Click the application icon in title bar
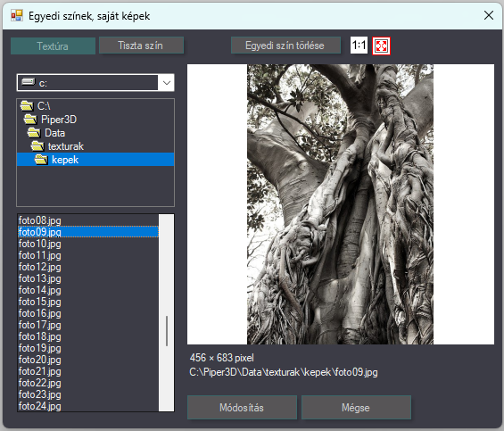Image resolution: width=504 pixels, height=431 pixels. (17, 15)
